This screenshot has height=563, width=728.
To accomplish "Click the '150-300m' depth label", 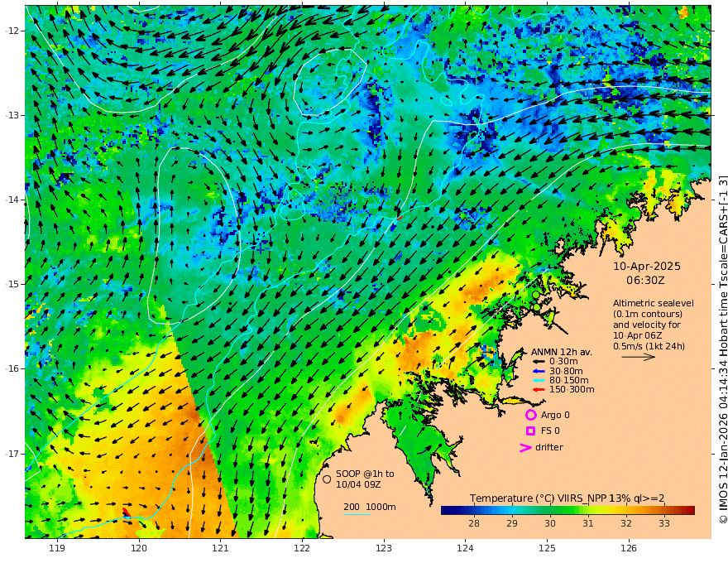I will point(572,390).
